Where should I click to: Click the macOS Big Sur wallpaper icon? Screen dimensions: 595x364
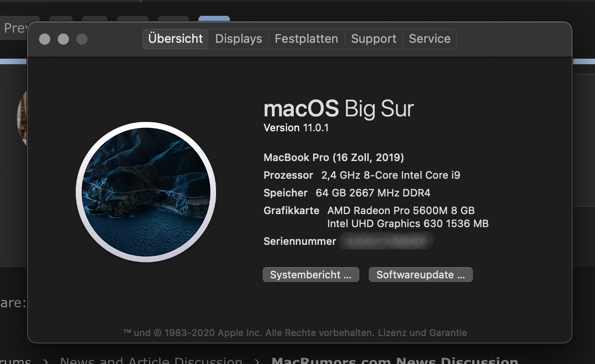pos(146,192)
